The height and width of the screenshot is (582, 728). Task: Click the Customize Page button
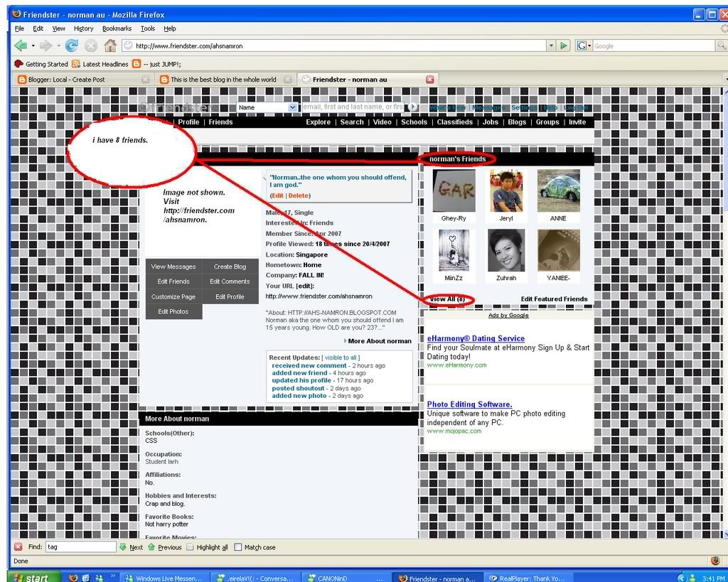coord(173,296)
